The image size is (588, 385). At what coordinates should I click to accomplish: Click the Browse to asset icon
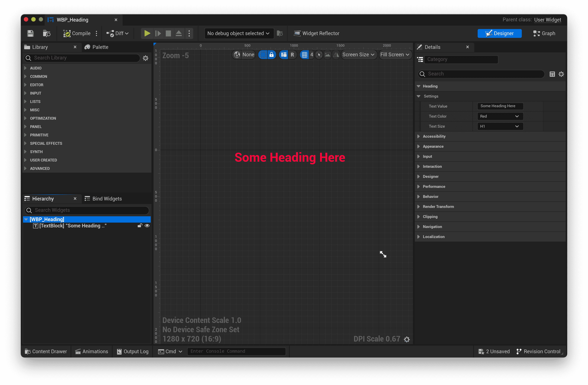tap(46, 33)
